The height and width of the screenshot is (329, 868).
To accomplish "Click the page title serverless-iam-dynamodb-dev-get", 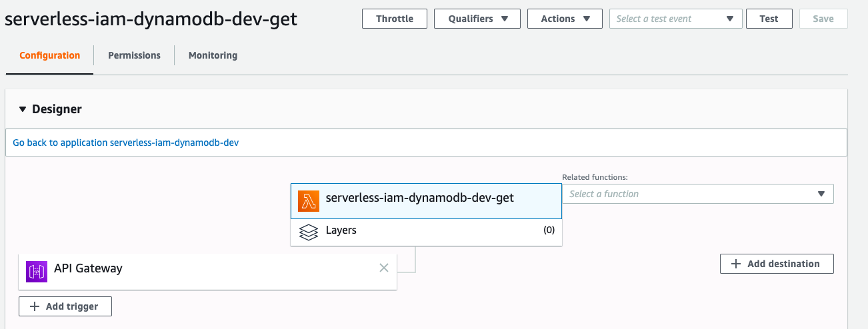I will tap(151, 19).
